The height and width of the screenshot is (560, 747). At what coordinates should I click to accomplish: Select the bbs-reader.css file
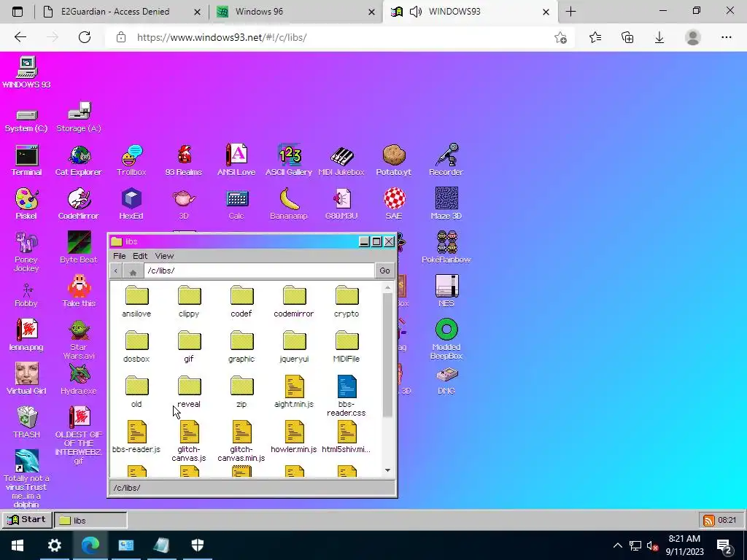coord(347,396)
